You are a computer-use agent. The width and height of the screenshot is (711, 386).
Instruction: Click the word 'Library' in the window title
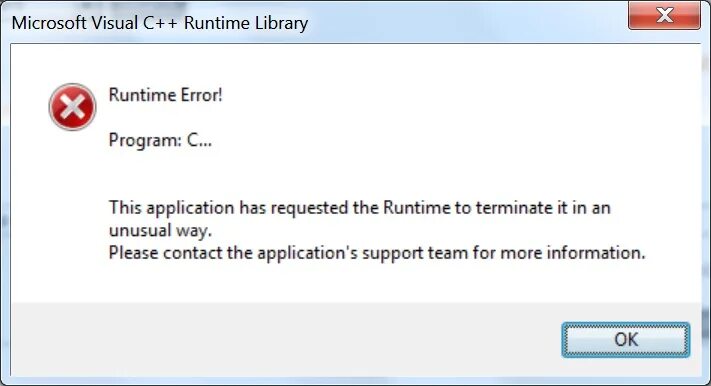[280, 24]
